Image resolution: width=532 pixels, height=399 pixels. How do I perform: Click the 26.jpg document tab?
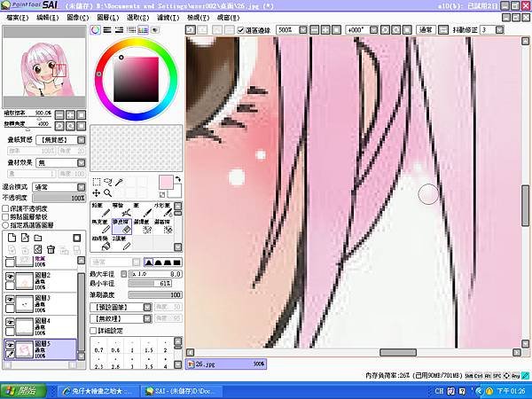[x=226, y=364]
